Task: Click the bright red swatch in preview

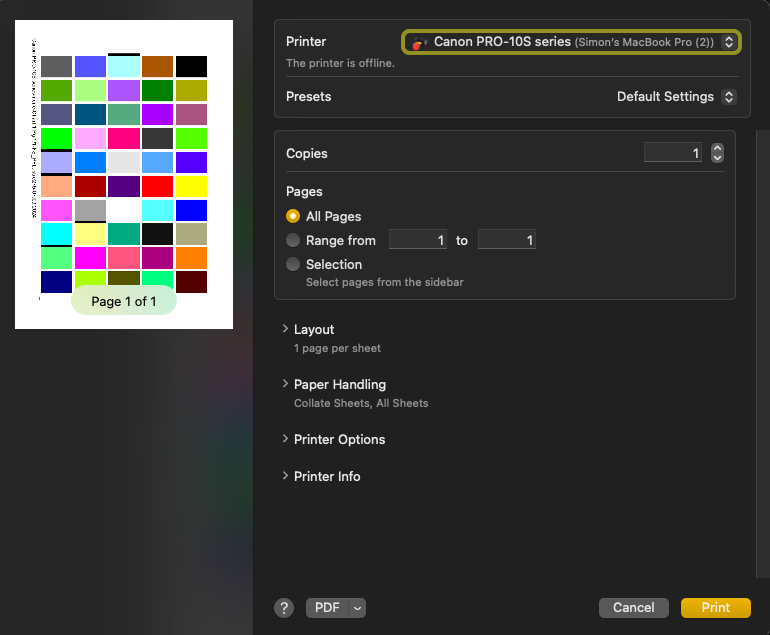Action: click(157, 186)
